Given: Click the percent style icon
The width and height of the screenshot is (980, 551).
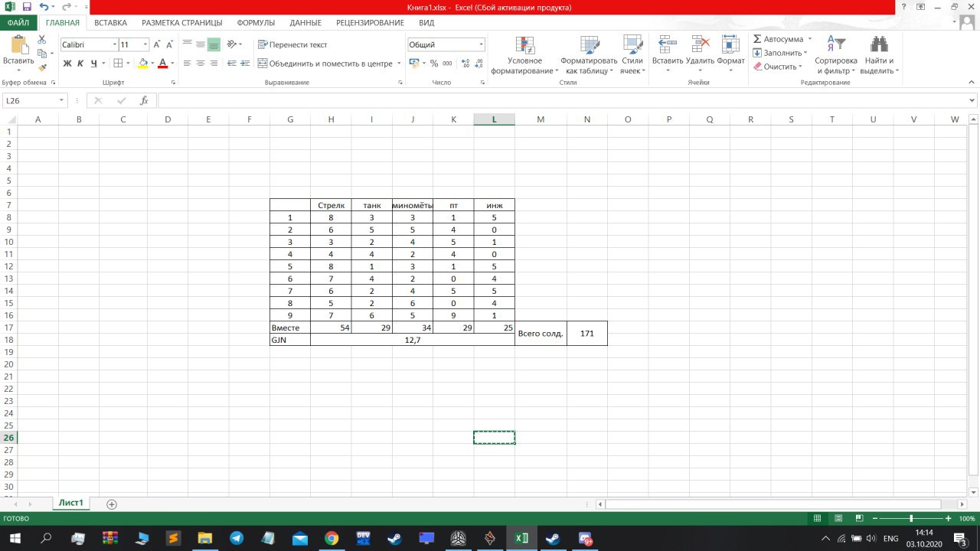Looking at the screenshot, I should coord(434,64).
